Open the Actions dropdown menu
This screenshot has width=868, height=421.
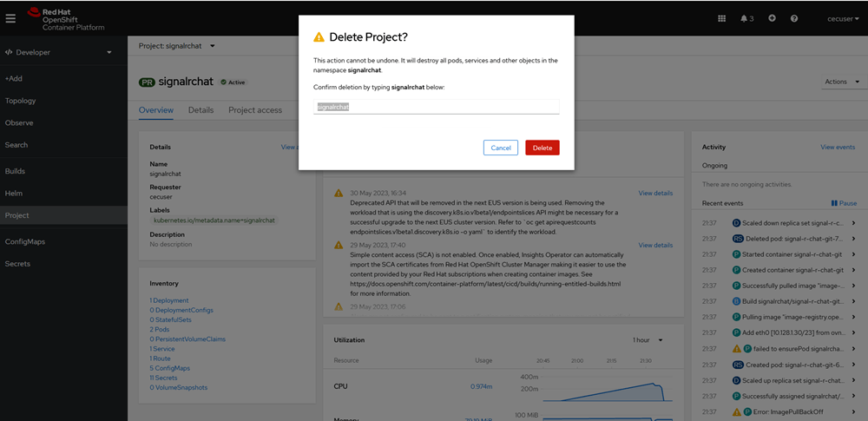click(842, 82)
